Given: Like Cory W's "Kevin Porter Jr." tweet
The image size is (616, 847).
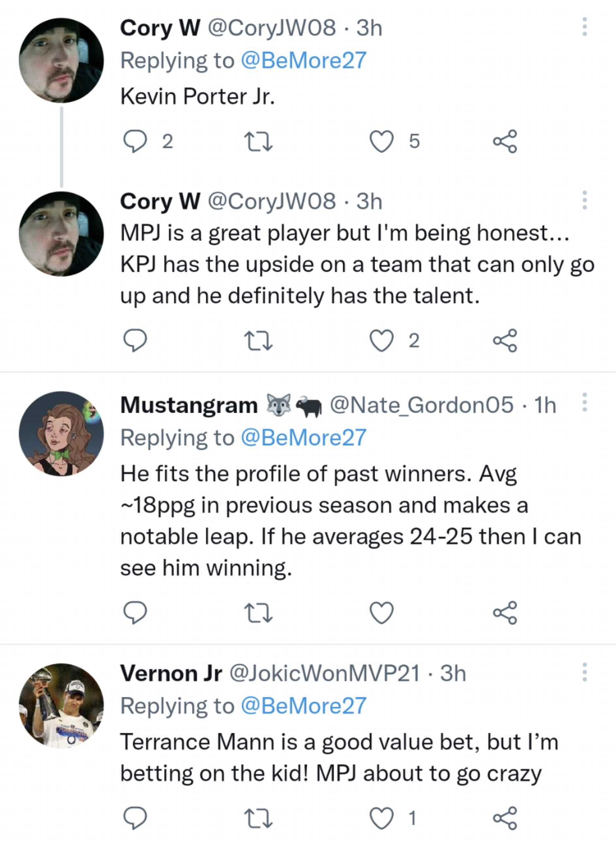Looking at the screenshot, I should (381, 141).
